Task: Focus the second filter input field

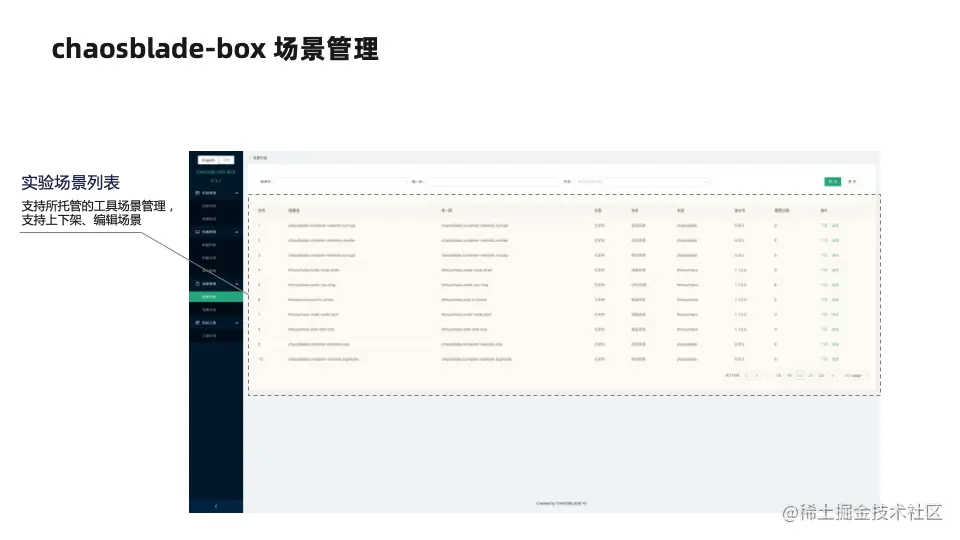Action: (x=493, y=182)
